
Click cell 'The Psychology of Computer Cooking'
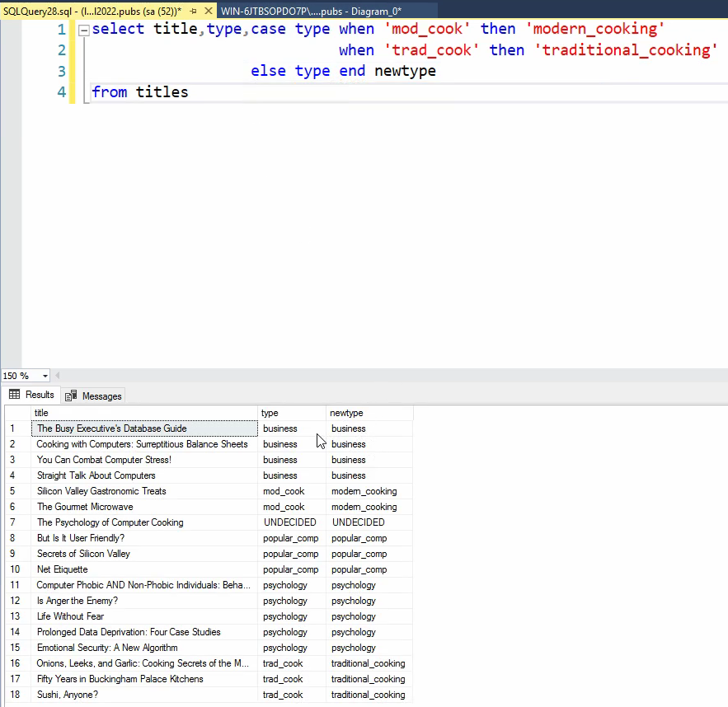click(x=144, y=522)
